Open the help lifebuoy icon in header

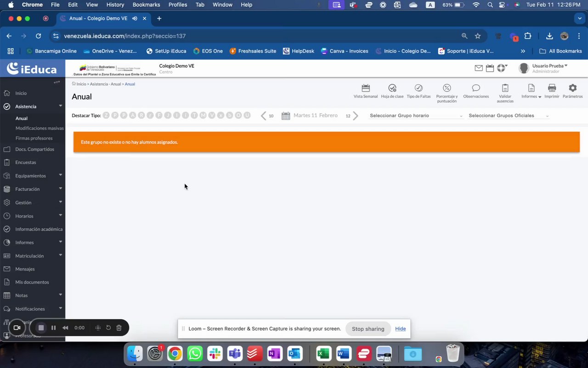coord(501,68)
